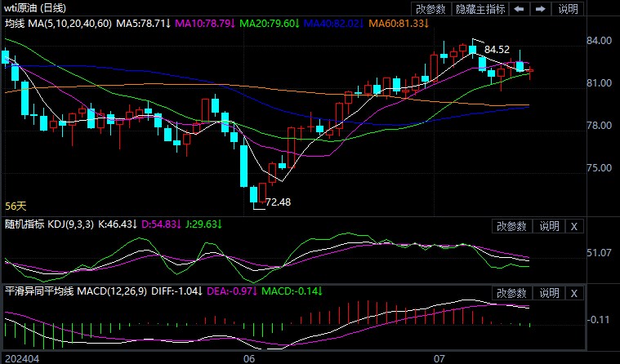Screen dimensions: 620x364
Task: Click the 随机指标 KDJ(9,3,3) label
Action: point(50,224)
